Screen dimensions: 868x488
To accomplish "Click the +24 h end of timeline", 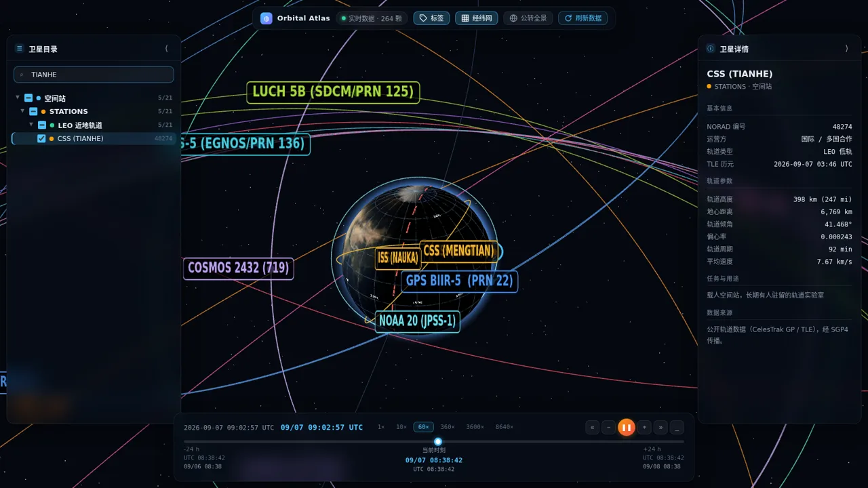I will point(652,449).
